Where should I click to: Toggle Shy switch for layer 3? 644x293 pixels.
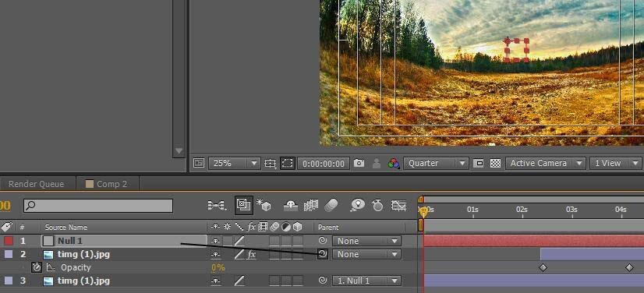[216, 281]
